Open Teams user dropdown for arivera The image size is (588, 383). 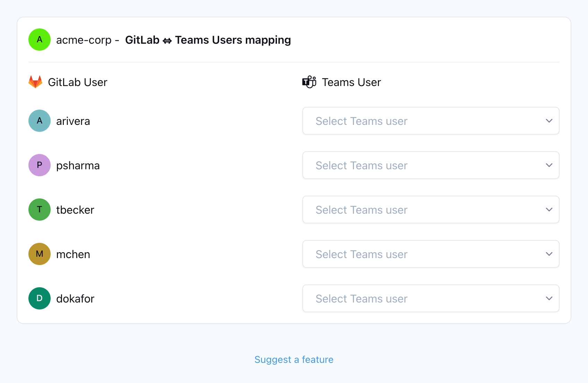(x=431, y=121)
